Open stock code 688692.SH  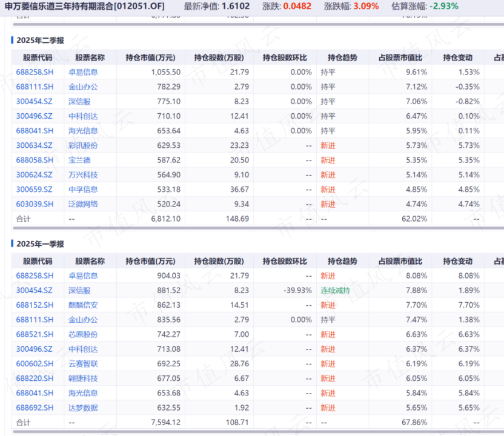point(35,408)
